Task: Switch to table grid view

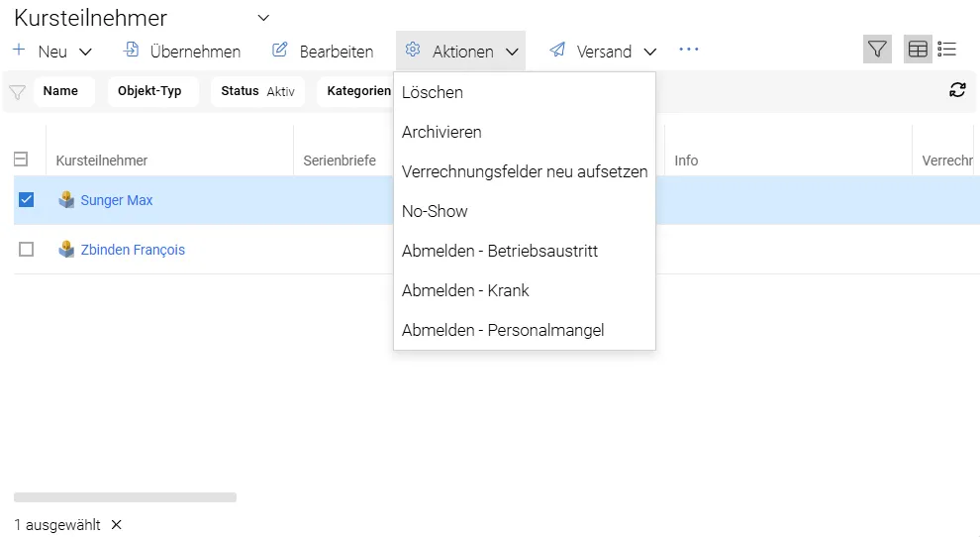Action: [918, 50]
